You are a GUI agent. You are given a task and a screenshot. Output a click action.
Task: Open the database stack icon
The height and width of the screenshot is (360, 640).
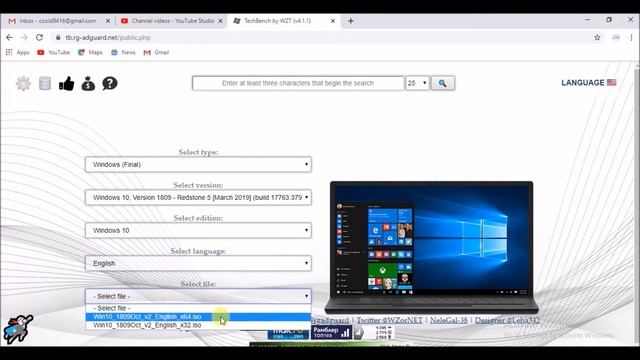point(45,83)
